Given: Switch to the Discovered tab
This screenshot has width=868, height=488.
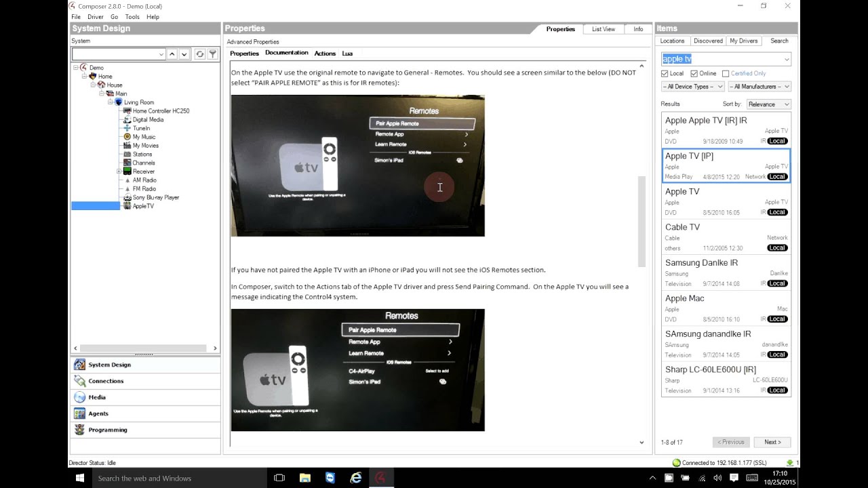Looking at the screenshot, I should tap(708, 41).
